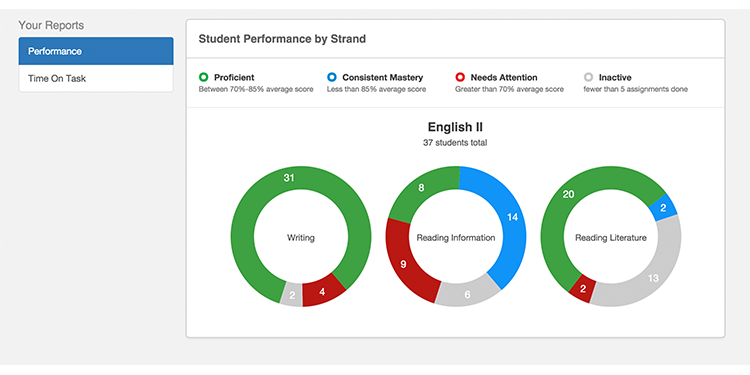Click the Reading Information center label
This screenshot has width=750, height=375.
[456, 237]
